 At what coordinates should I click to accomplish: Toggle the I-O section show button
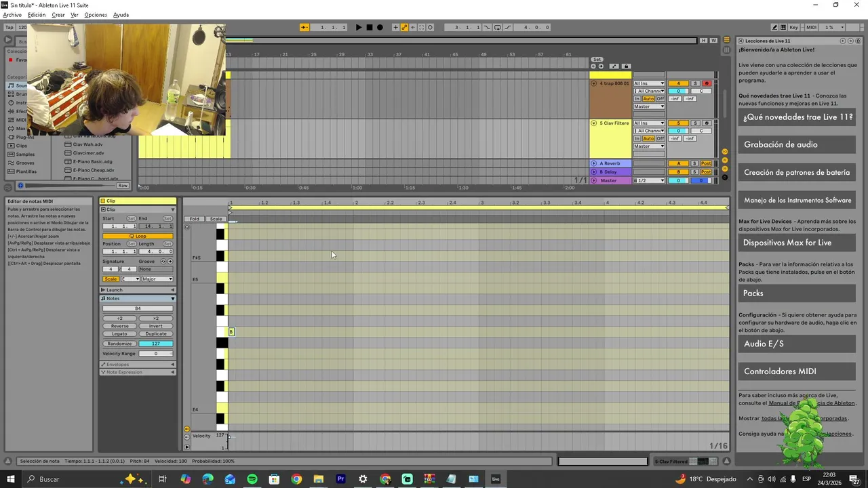click(725, 152)
